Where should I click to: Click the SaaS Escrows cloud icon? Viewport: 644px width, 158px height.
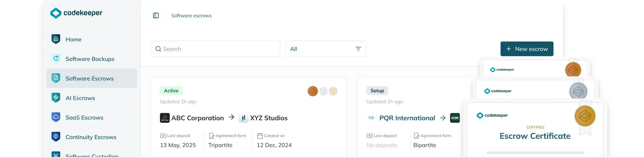(56, 117)
